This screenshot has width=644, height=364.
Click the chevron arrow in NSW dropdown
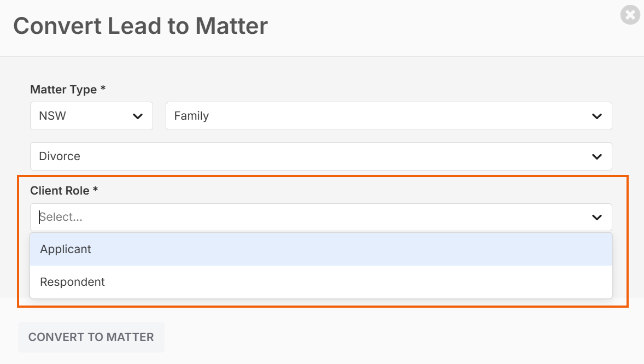138,116
